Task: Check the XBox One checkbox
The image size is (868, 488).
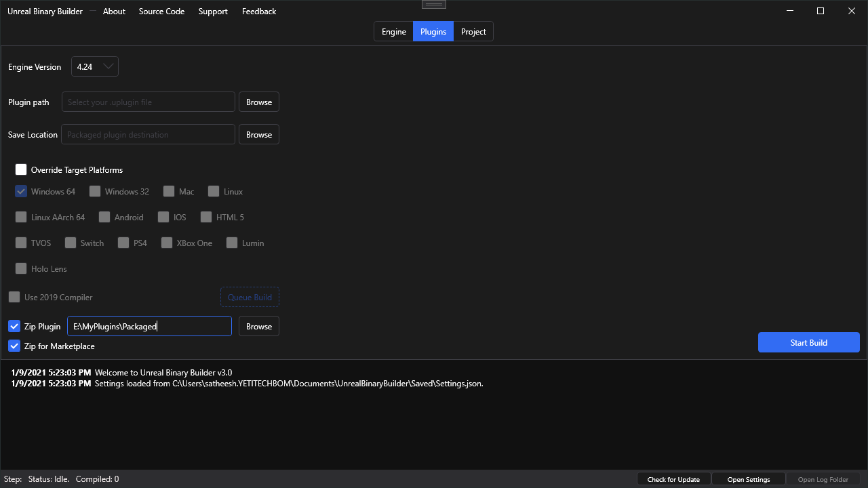Action: (x=167, y=243)
